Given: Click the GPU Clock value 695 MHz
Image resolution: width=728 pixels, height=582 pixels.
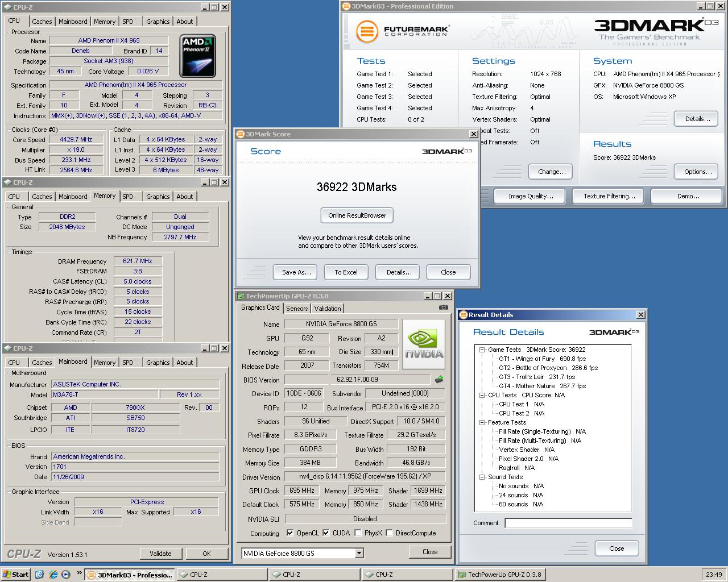Looking at the screenshot, I should (x=301, y=490).
